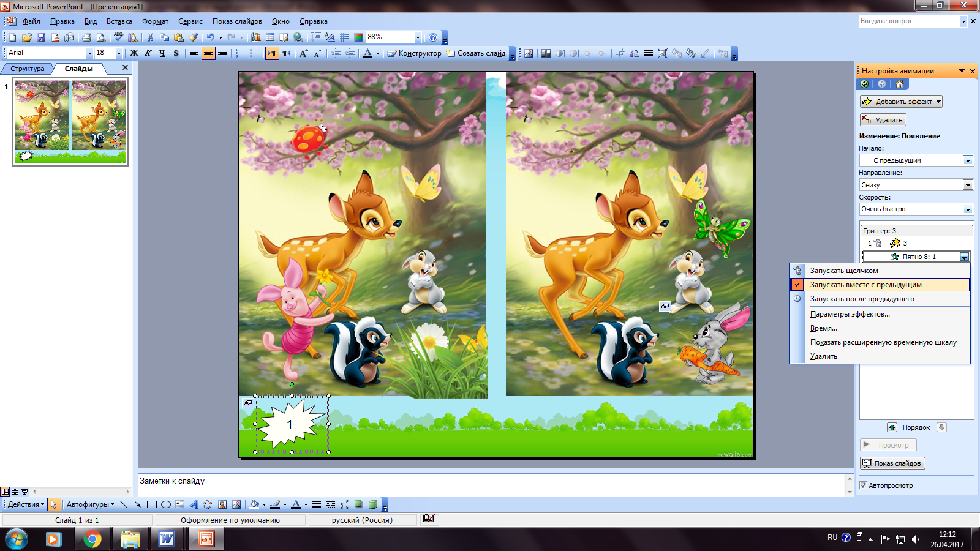Viewport: 980px width, 551px height.
Task: Expand the Скорость dropdown
Action: point(916,209)
